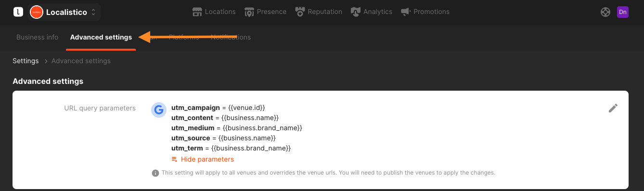The image size is (644, 191).
Task: Open the Analytics menu
Action: [372, 12]
